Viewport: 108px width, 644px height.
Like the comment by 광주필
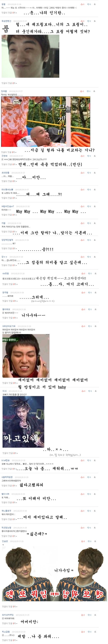pyautogui.click(x=82, y=293)
